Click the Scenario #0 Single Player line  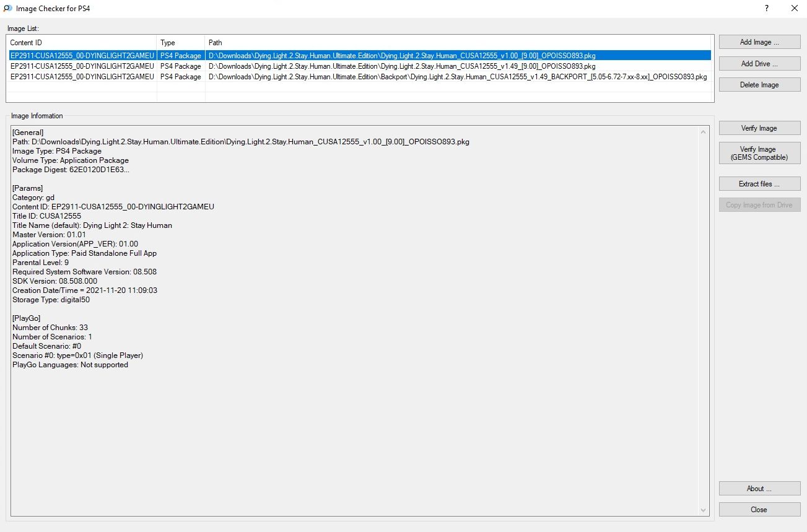coord(78,355)
